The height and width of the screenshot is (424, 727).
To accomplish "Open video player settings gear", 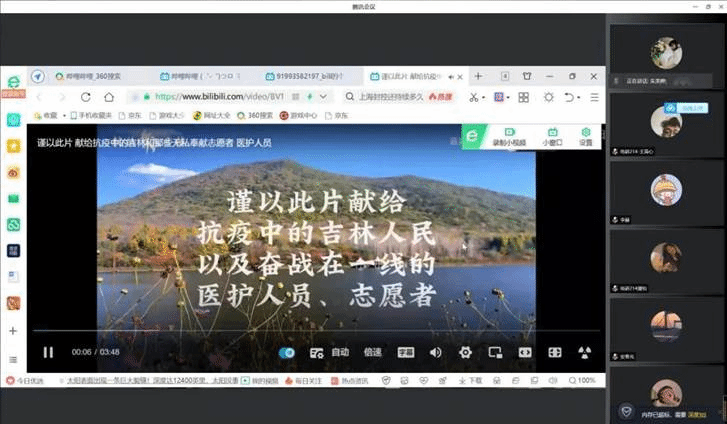I will tap(465, 352).
